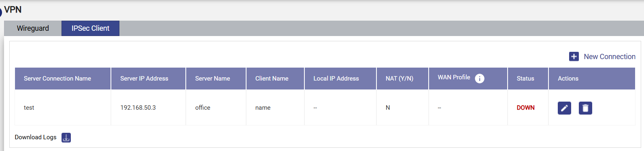Click the Server Connection Name column header

63,79
